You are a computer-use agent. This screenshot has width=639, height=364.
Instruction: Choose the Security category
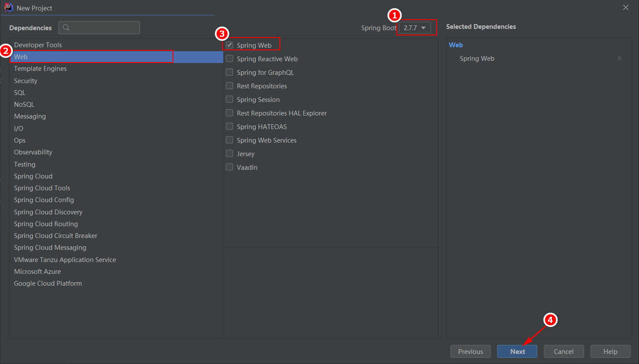(x=117, y=81)
